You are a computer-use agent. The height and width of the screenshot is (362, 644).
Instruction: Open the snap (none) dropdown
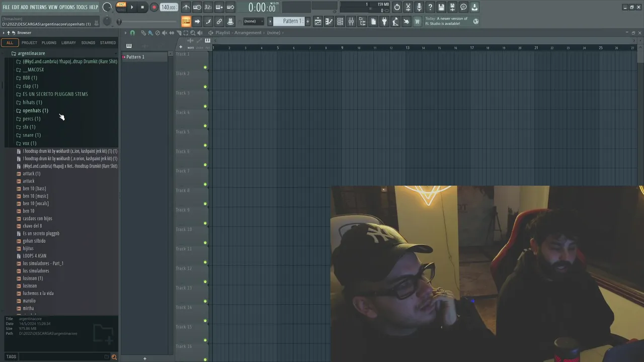click(x=253, y=21)
